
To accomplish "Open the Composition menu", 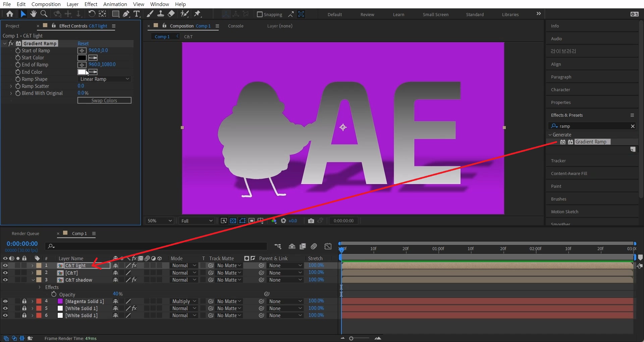I will pyautogui.click(x=46, y=4).
